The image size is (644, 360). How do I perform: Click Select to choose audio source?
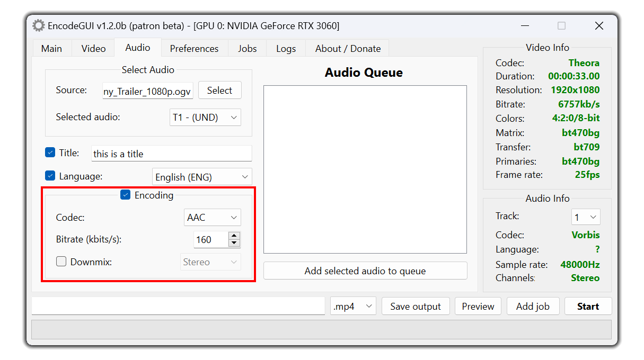[x=219, y=91]
